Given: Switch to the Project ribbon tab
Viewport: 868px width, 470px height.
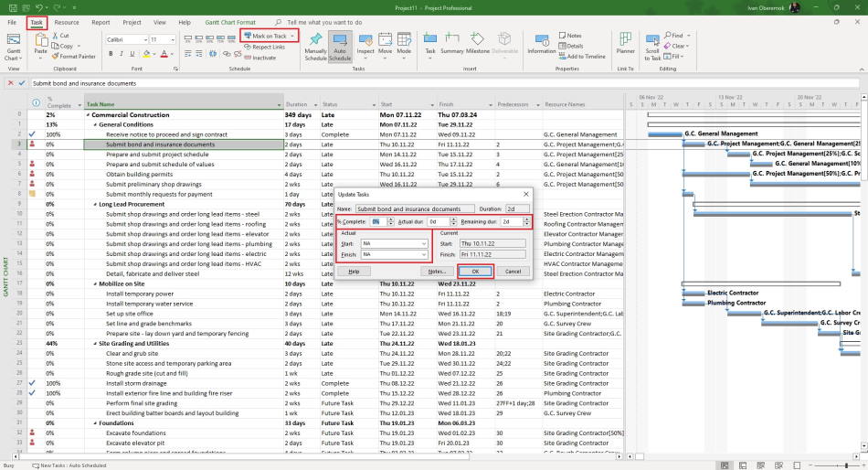Looking at the screenshot, I should (132, 23).
